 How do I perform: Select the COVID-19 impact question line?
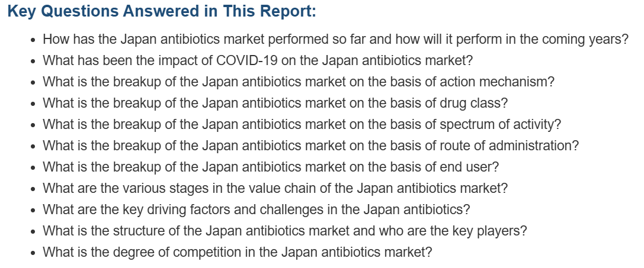(258, 60)
